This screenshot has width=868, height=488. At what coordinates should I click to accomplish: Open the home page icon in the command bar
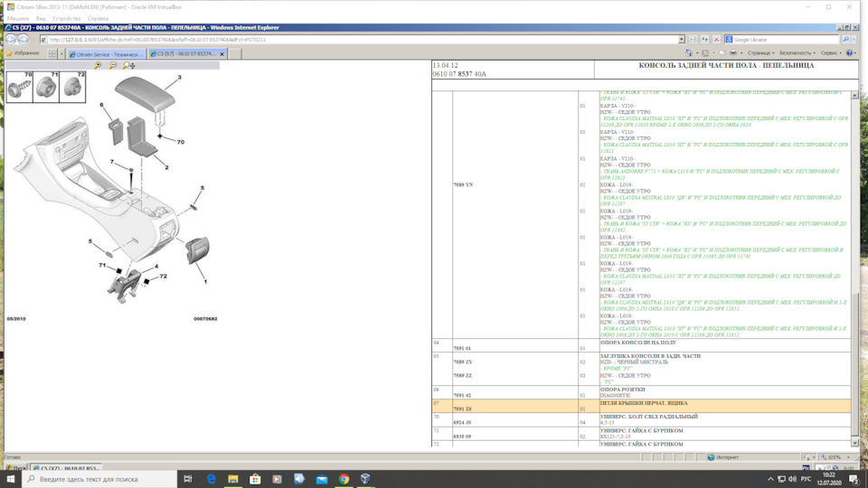tap(689, 53)
